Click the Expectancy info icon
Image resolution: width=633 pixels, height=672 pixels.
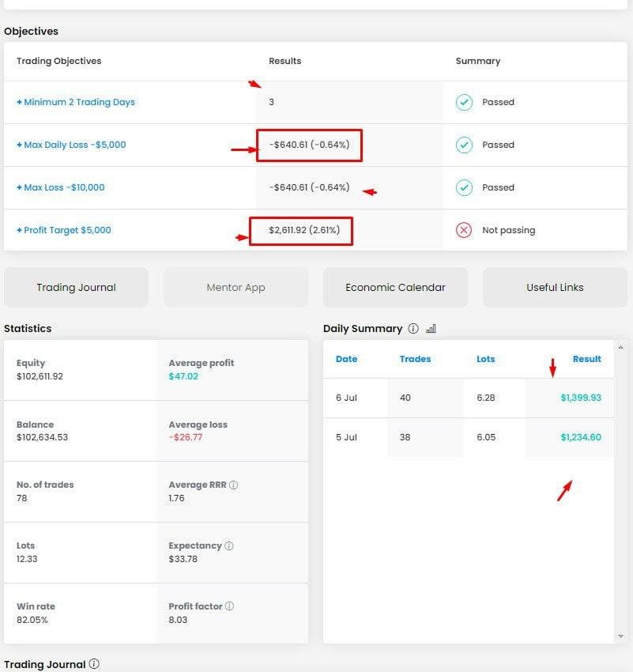point(229,546)
